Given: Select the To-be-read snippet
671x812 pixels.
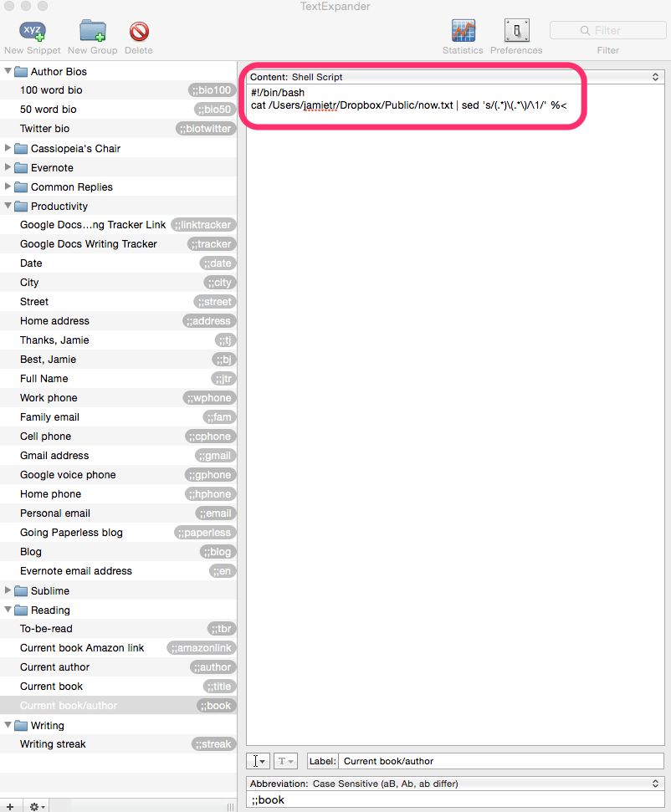Looking at the screenshot, I should (118, 629).
